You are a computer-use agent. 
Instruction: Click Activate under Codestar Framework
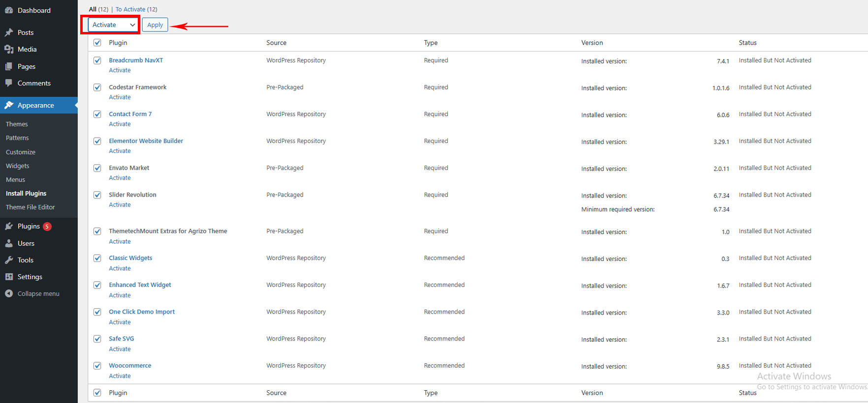pyautogui.click(x=120, y=97)
